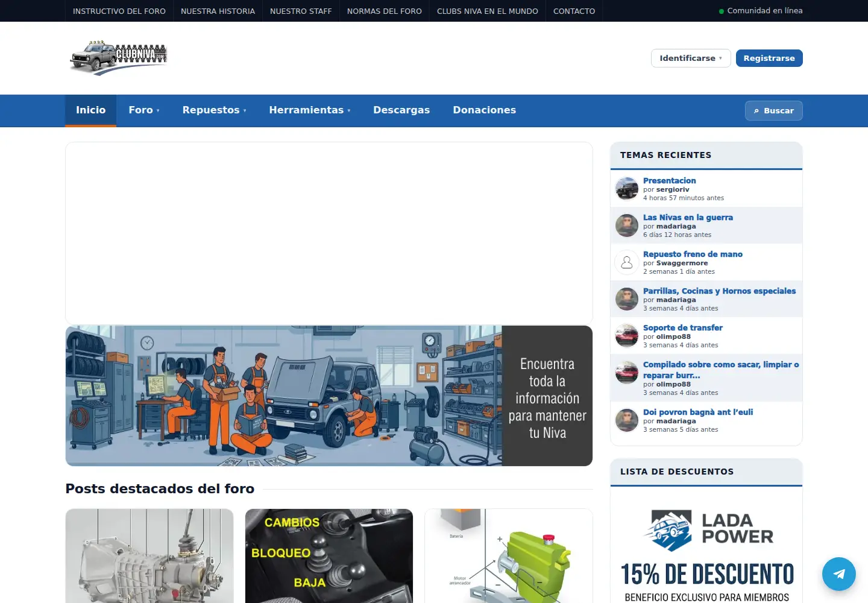Open Parrillas, Cocinas y Hornos especiales topic
The width and height of the screenshot is (868, 603).
719,291
